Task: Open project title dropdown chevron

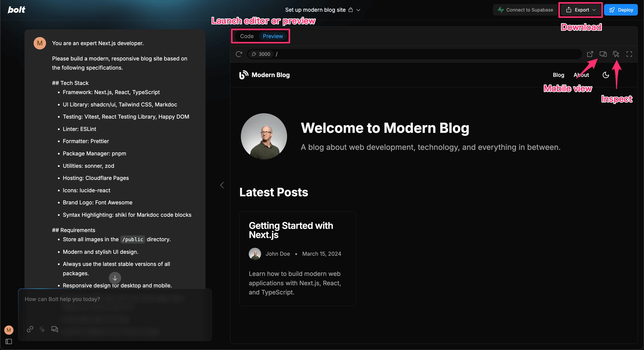Action: tap(358, 10)
